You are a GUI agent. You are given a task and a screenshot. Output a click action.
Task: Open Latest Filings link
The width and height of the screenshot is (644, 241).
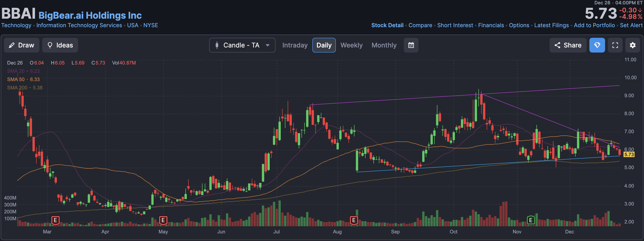click(551, 25)
